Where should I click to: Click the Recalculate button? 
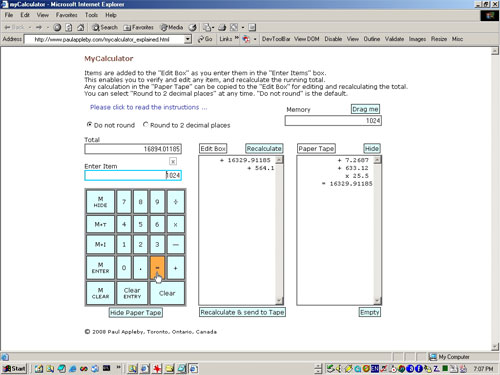(x=264, y=148)
